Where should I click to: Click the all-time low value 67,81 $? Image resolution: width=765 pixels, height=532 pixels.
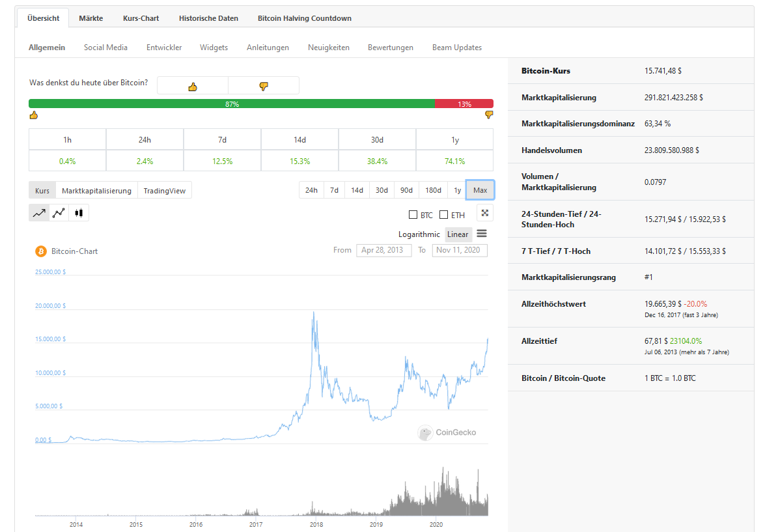[656, 341]
